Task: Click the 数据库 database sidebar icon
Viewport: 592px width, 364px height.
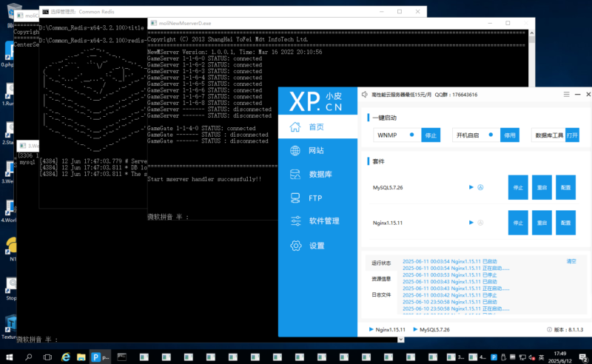Action: pyautogui.click(x=296, y=175)
